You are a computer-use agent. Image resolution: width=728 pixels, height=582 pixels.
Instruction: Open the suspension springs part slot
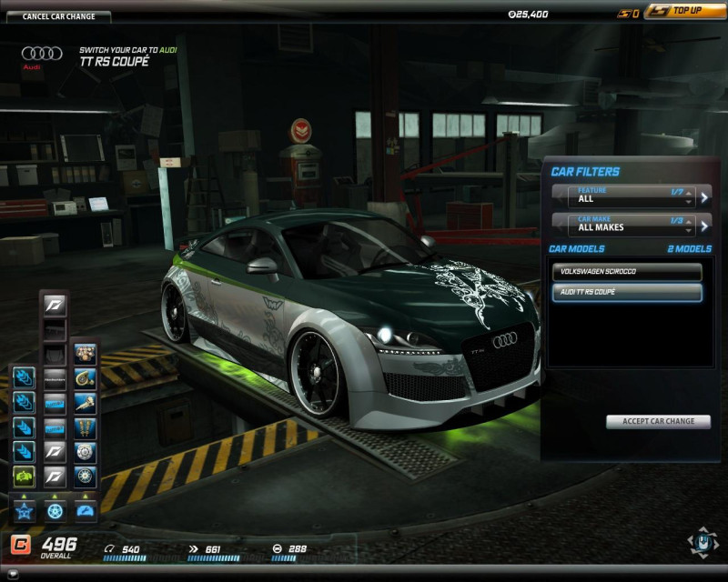[x=85, y=428]
